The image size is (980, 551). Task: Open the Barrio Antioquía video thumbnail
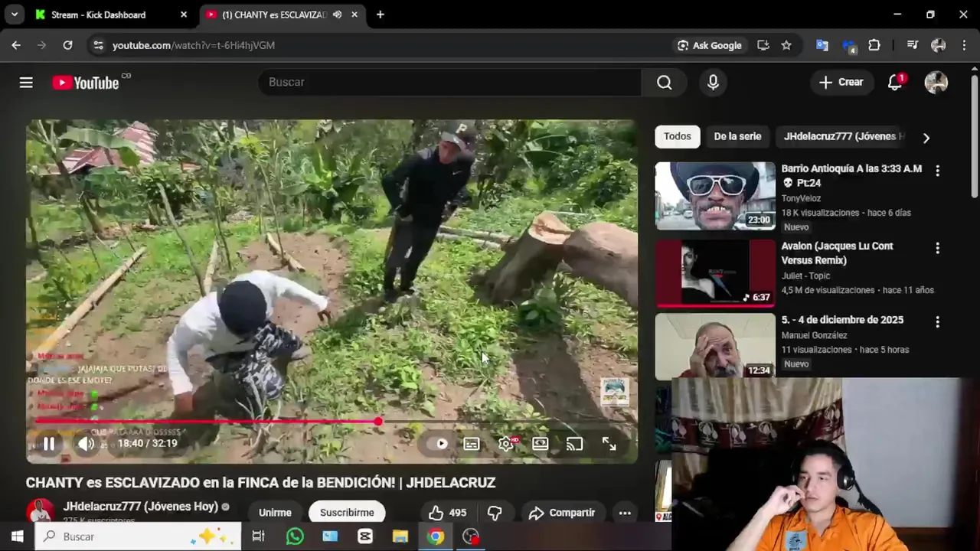715,196
